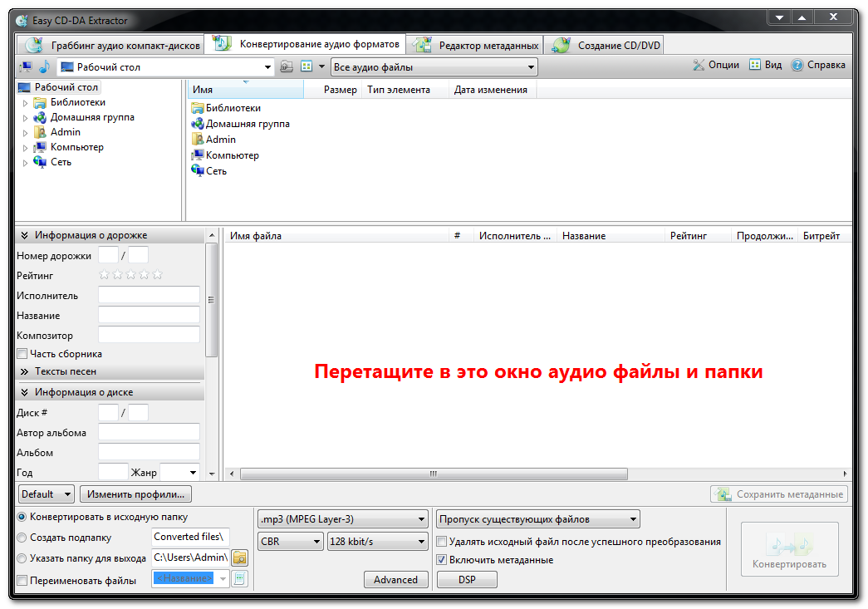The height and width of the screenshot is (609, 868).
Task: Click the parent folder up icon
Action: coord(287,66)
